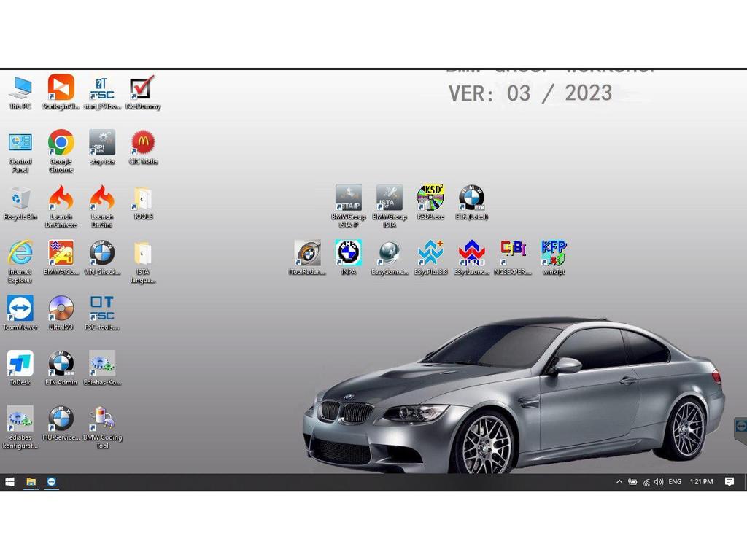This screenshot has height=560, width=747.
Task: Select the ETK Admin shortcut
Action: click(61, 364)
